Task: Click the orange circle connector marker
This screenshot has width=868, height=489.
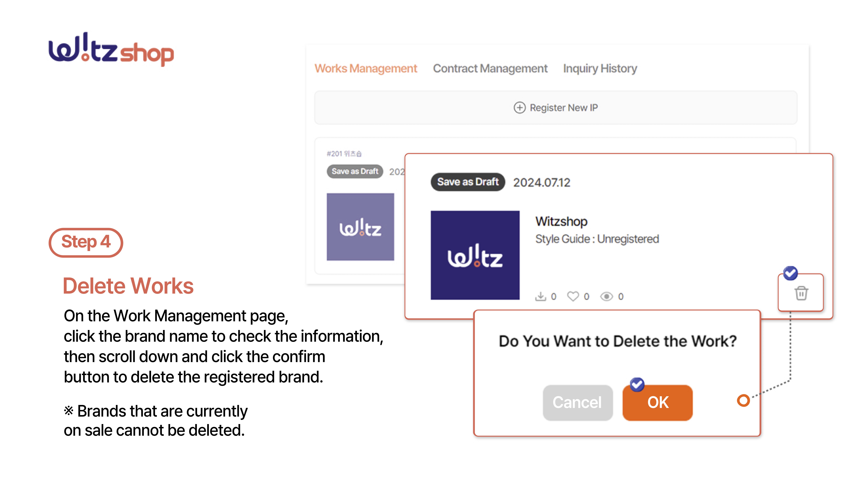Action: [x=743, y=400]
